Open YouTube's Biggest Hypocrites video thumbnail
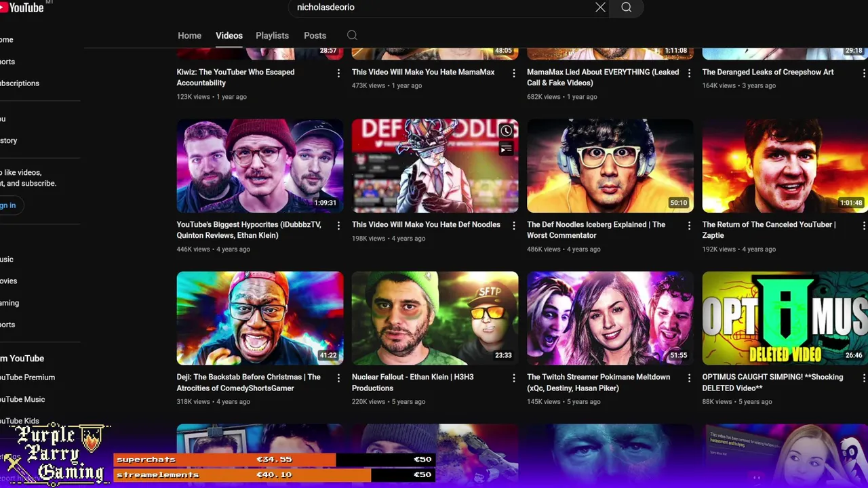The height and width of the screenshot is (488, 868). coord(260,166)
